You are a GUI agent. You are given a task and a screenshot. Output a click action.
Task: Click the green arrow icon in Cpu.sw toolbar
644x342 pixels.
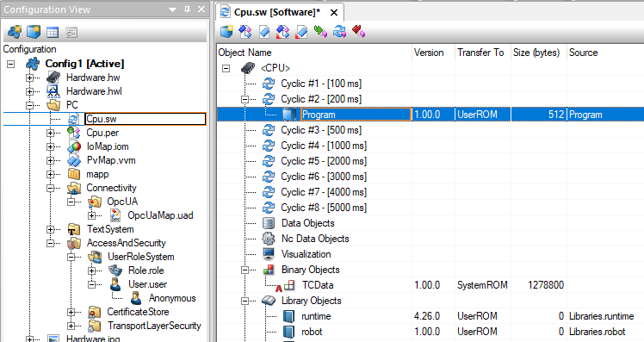pyautogui.click(x=320, y=32)
